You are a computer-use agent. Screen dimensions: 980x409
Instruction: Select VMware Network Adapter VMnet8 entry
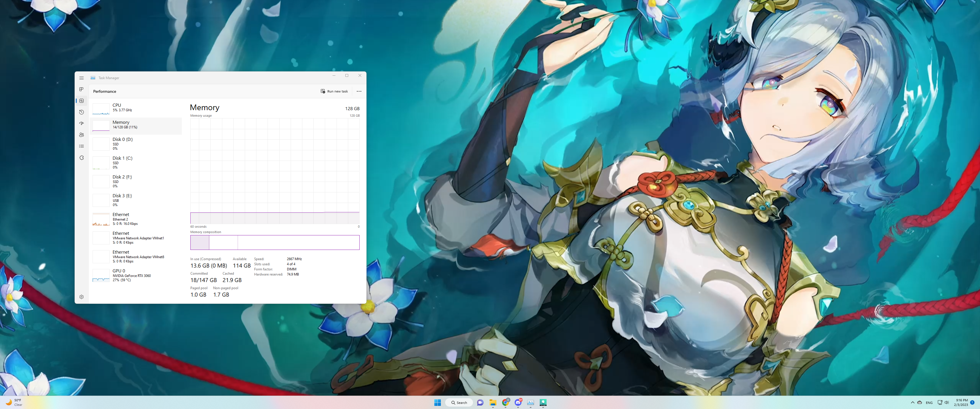coord(136,256)
